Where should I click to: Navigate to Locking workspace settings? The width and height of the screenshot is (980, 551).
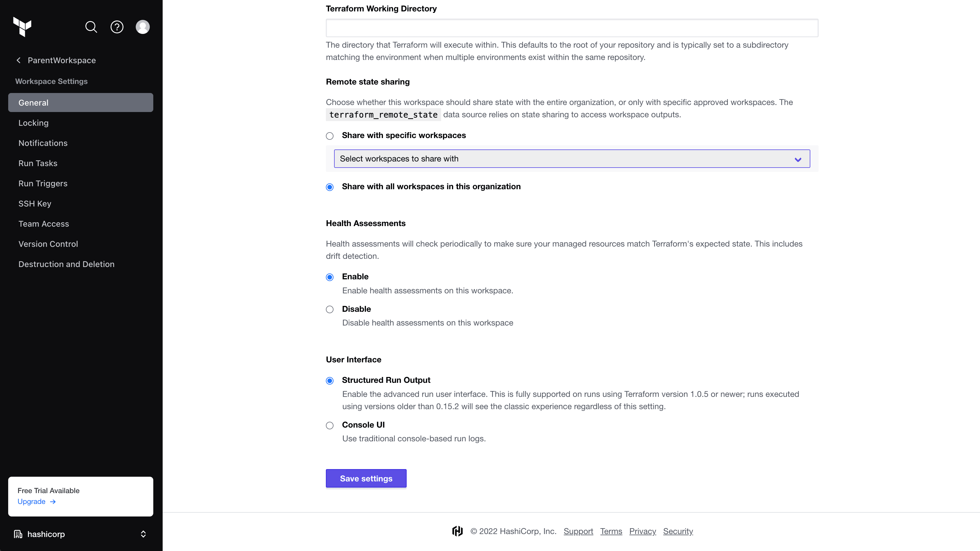click(34, 123)
